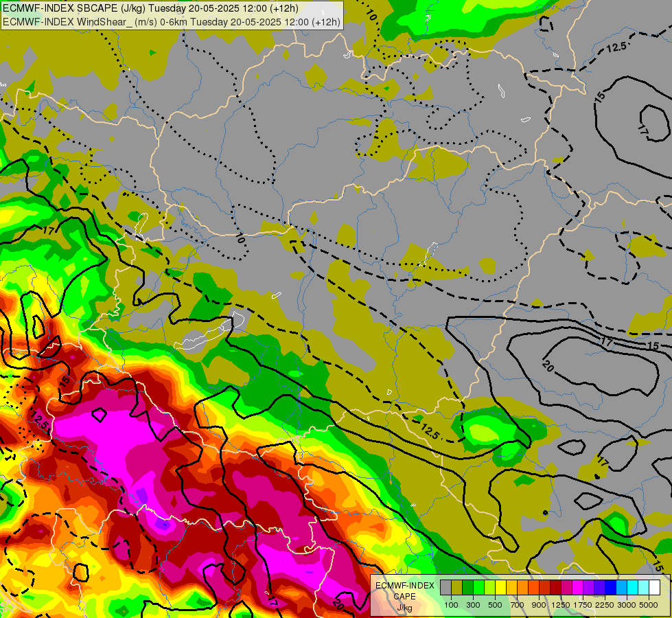This screenshot has width=672, height=618.
Task: Select the 700 legend value
Action: [x=518, y=605]
